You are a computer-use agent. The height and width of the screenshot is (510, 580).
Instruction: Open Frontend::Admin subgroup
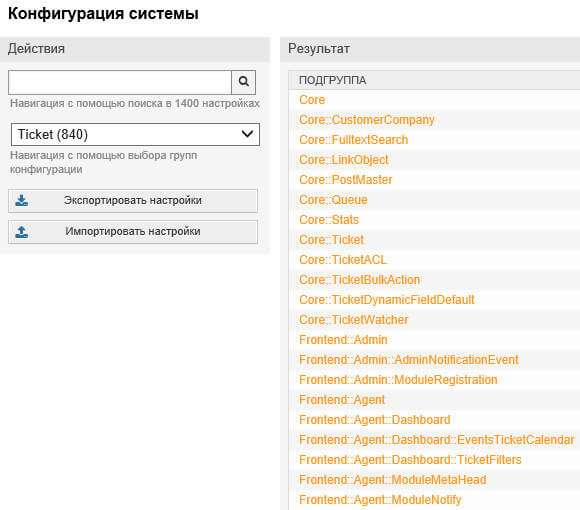[x=343, y=340]
